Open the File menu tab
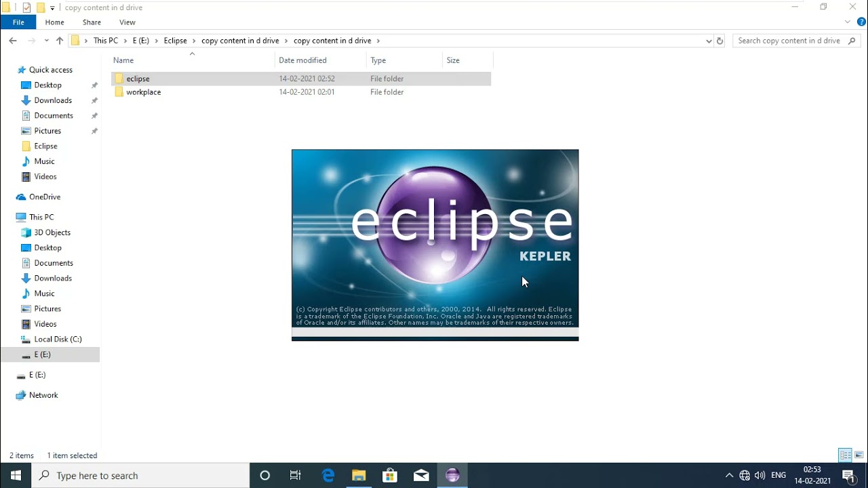The width and height of the screenshot is (868, 488). click(x=18, y=22)
